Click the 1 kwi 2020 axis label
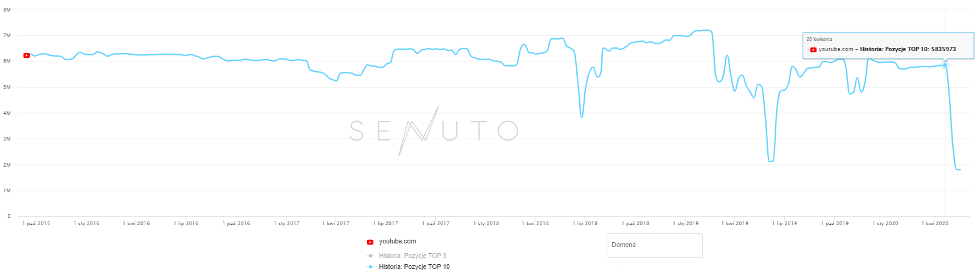Screen dimensions: 980x272 (x=935, y=223)
